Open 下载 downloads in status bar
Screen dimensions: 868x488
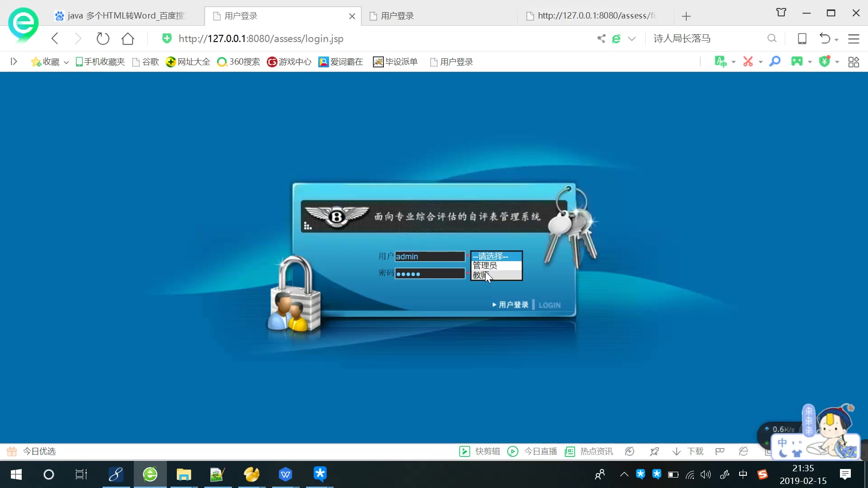(x=688, y=451)
